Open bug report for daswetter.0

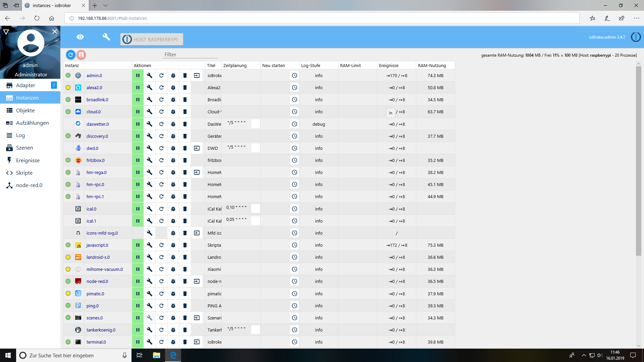click(x=173, y=124)
